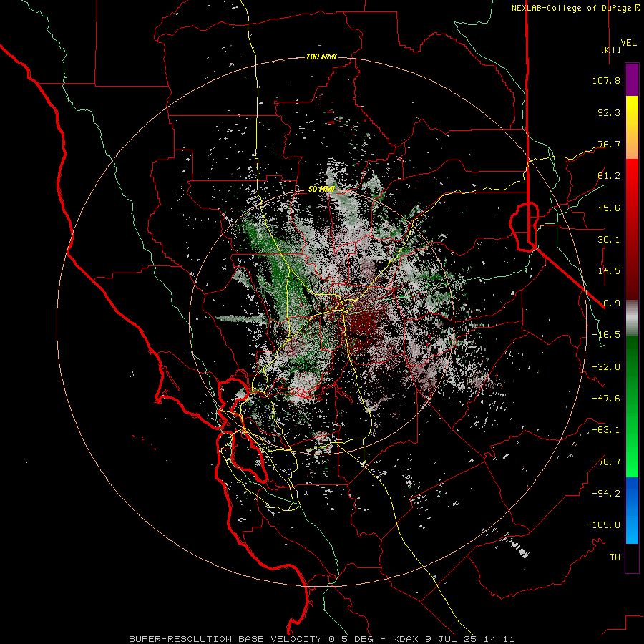Click the 107.8 velocity scale value
644x644 pixels.
[x=606, y=80]
